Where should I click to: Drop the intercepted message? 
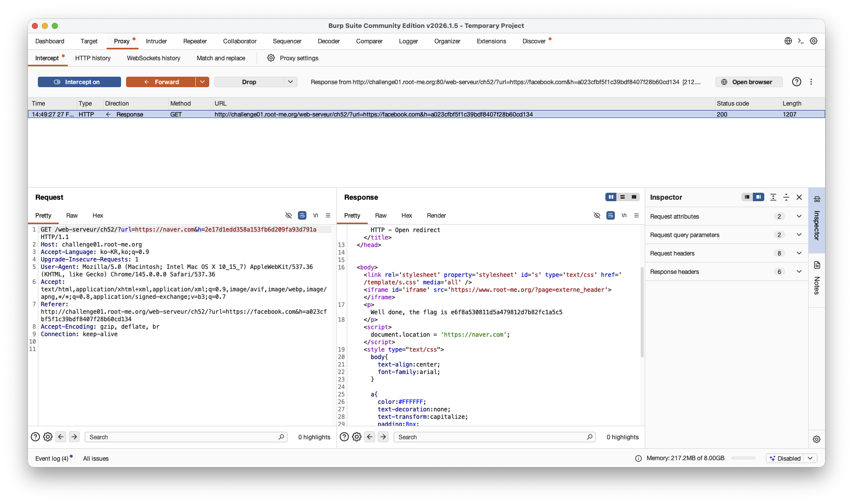(x=249, y=82)
